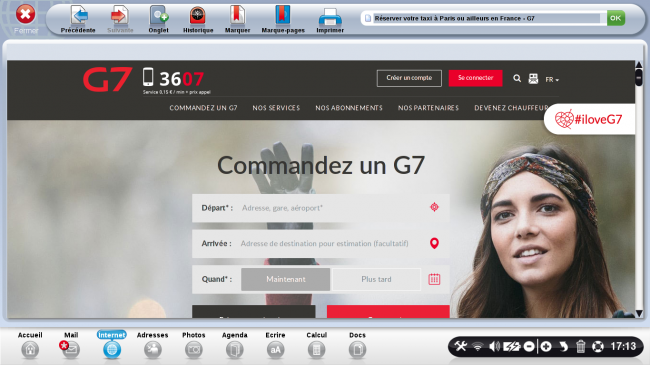Click the 3607 phone number

click(181, 79)
